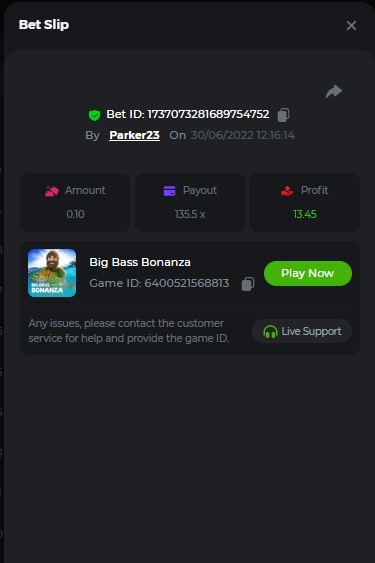Click the Profit value 13.45
This screenshot has width=375, height=563.
click(x=305, y=214)
